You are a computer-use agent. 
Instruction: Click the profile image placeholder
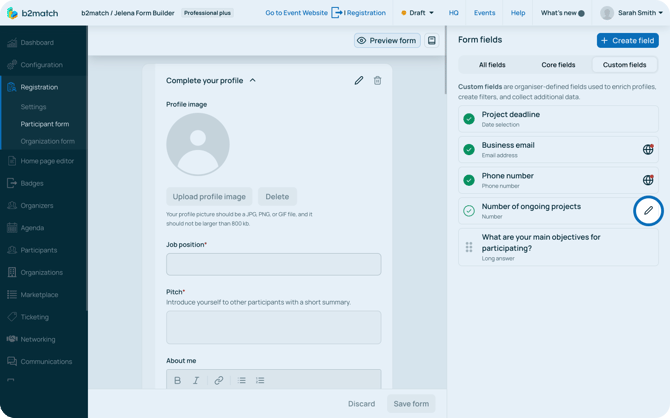pyautogui.click(x=198, y=144)
